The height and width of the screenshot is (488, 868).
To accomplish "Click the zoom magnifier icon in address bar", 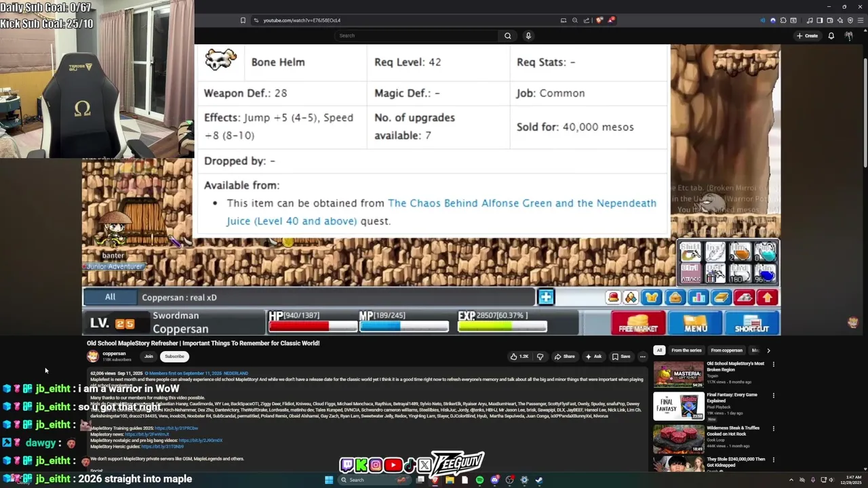I will 575,20.
